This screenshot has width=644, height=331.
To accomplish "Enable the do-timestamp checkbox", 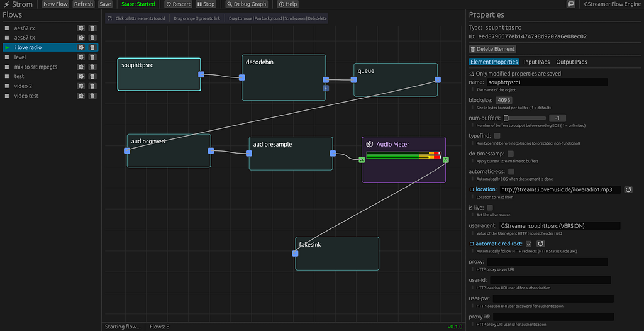I will (x=511, y=154).
